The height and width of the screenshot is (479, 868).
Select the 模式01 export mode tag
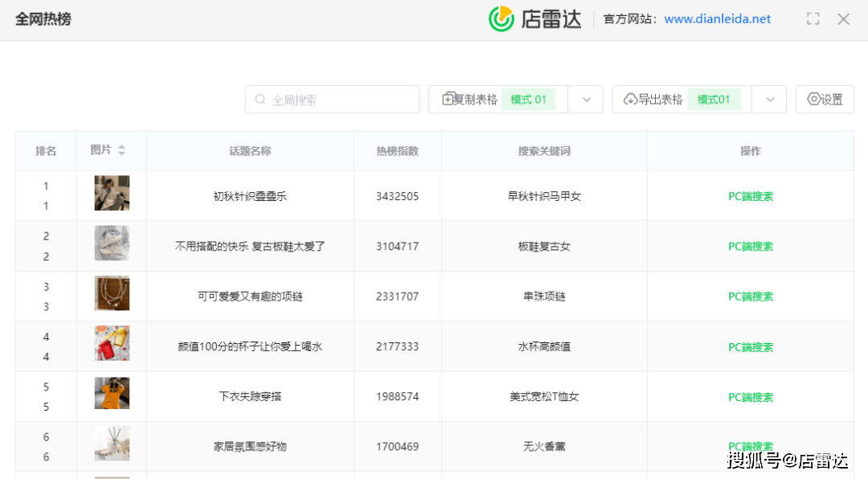[x=713, y=100]
